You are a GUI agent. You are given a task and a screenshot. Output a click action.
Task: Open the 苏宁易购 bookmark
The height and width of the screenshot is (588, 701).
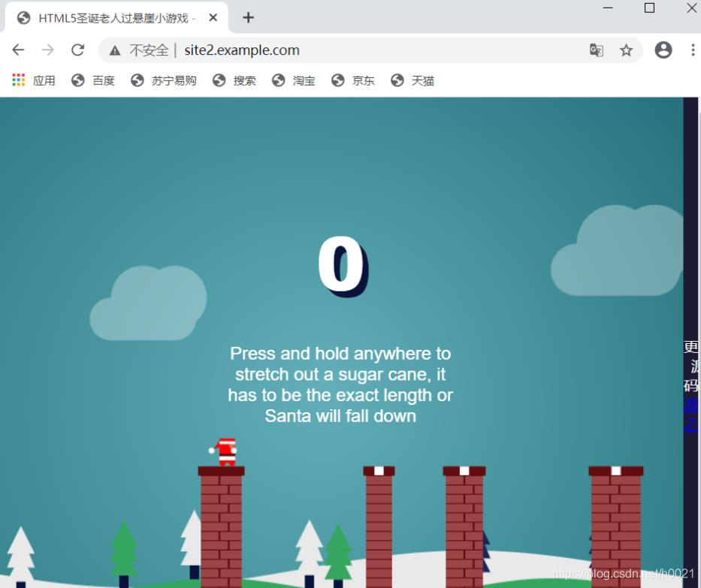164,80
